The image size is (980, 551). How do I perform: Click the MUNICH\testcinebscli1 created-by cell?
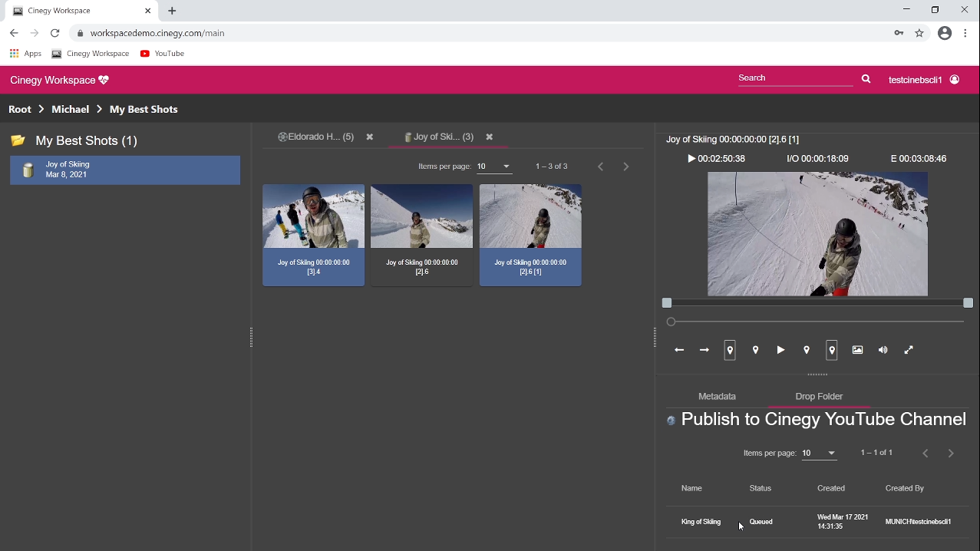[x=918, y=522]
